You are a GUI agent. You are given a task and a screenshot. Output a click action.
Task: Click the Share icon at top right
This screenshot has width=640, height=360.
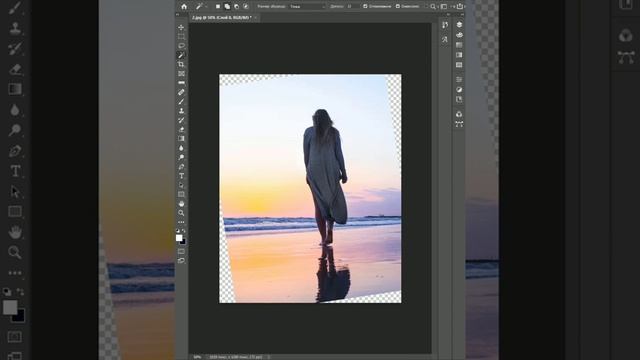click(460, 6)
